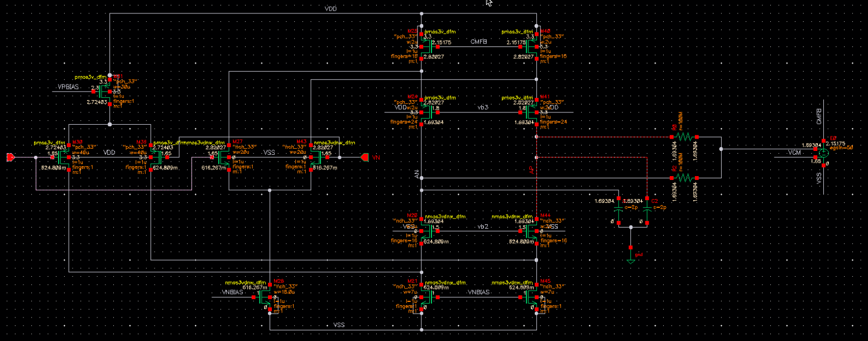Click the VPBIAS net label
This screenshot has width=868, height=341.
tap(70, 88)
